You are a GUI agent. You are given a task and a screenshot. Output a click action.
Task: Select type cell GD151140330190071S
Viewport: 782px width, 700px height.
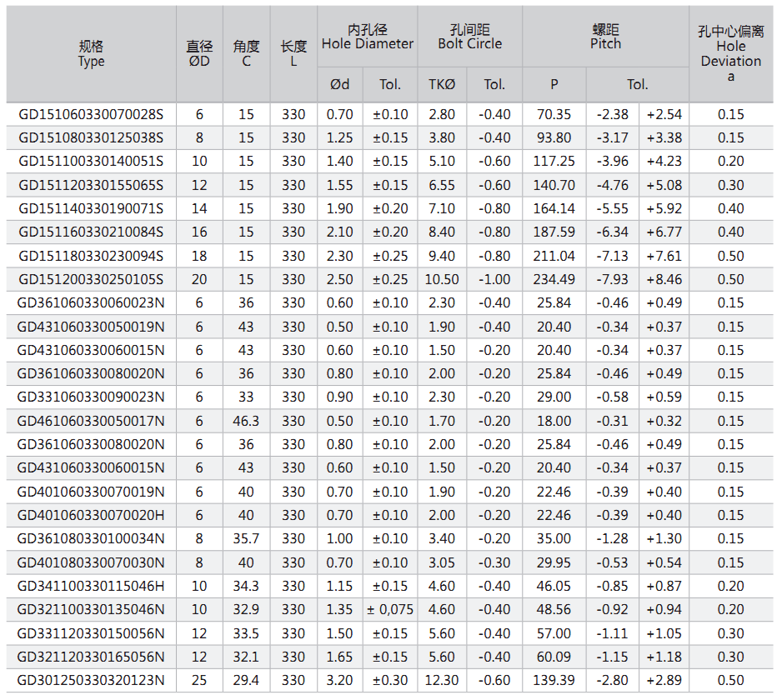(91, 209)
